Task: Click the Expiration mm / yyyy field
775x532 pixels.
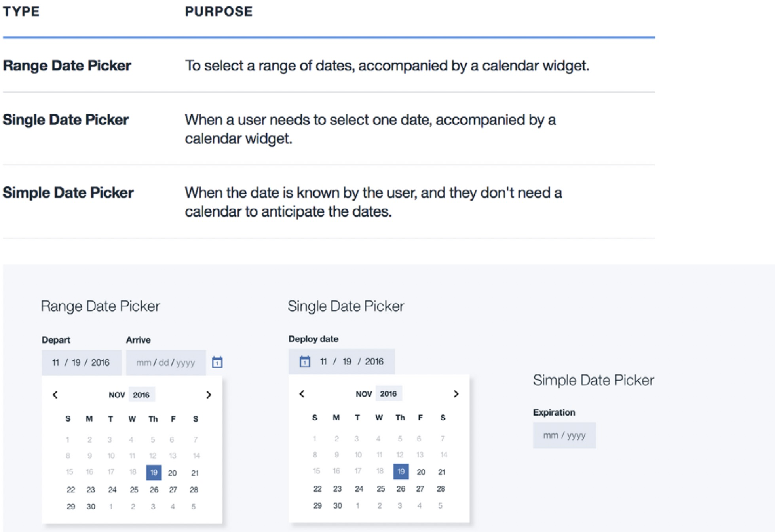Action: click(564, 435)
